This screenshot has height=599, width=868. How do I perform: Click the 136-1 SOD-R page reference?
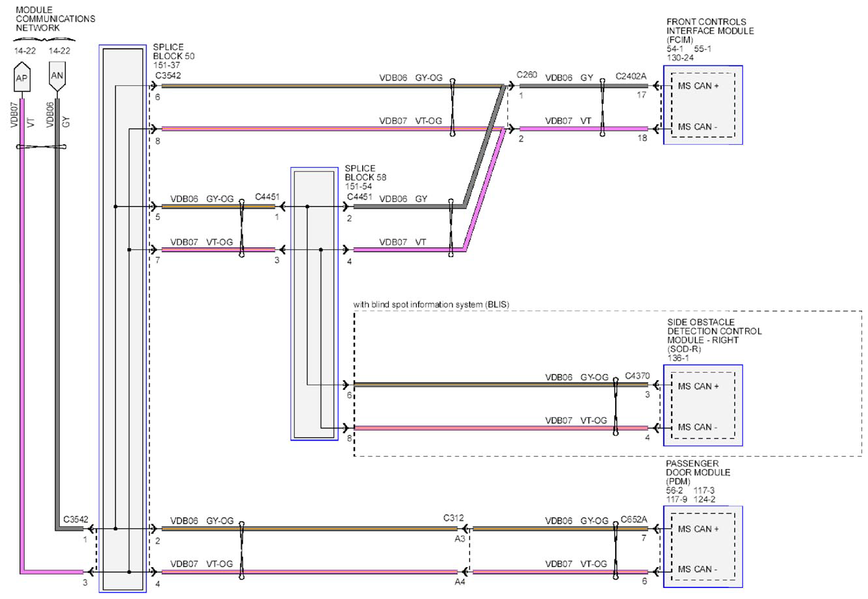point(677,358)
